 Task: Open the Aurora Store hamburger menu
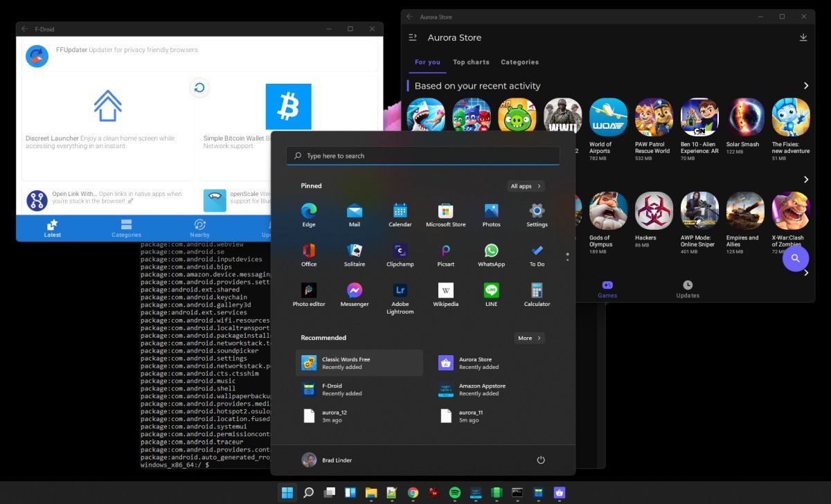point(413,37)
